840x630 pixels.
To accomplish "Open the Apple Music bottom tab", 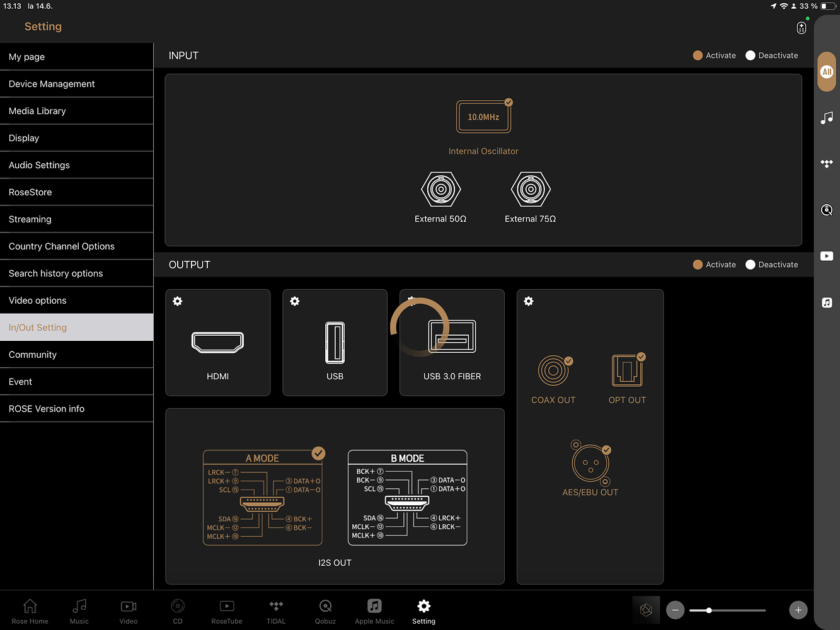I will 374,611.
